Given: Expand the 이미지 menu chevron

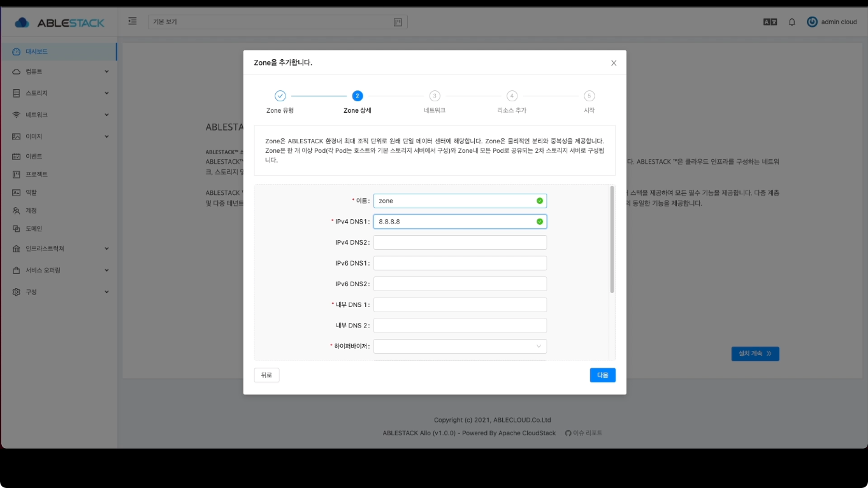Looking at the screenshot, I should 106,136.
